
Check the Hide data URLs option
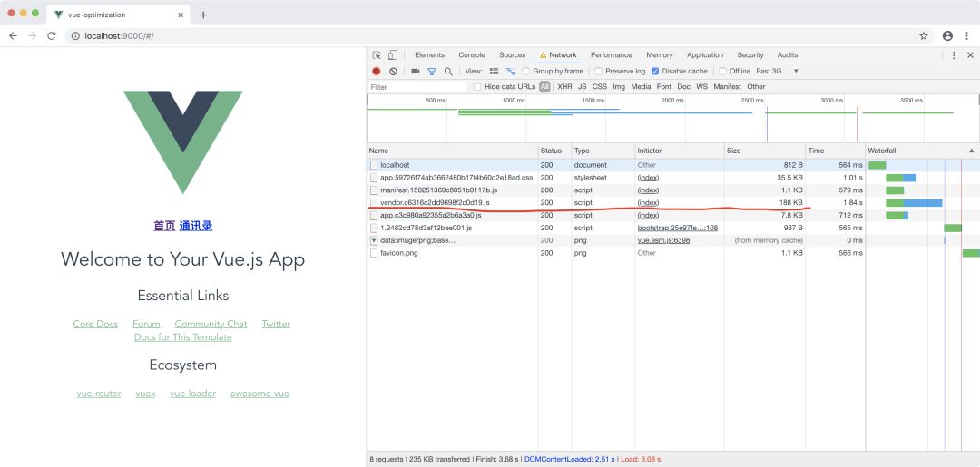pos(478,87)
